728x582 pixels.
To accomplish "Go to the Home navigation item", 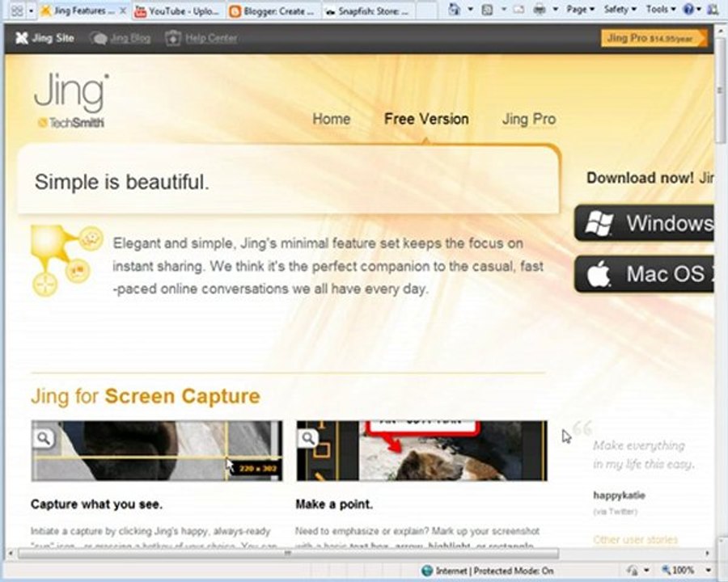I will coord(331,119).
